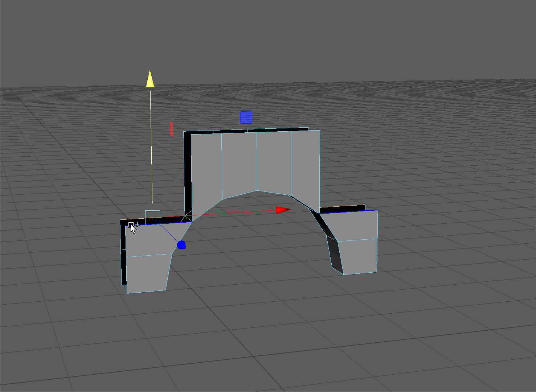
Task: Click the vertex at the arch's top center
Action: 257,190
